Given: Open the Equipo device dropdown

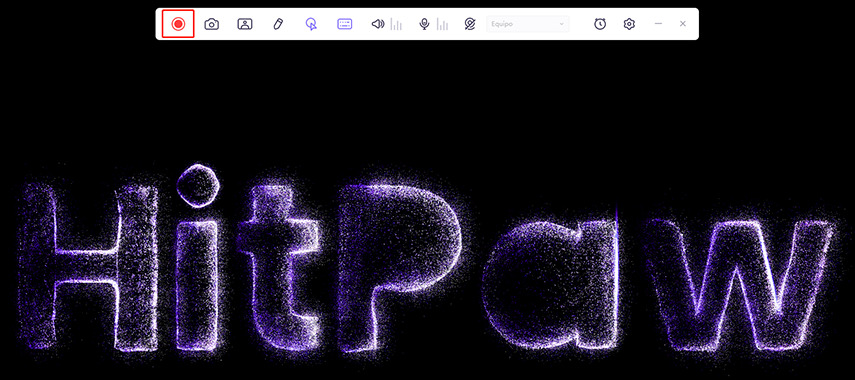Looking at the screenshot, I should (527, 24).
